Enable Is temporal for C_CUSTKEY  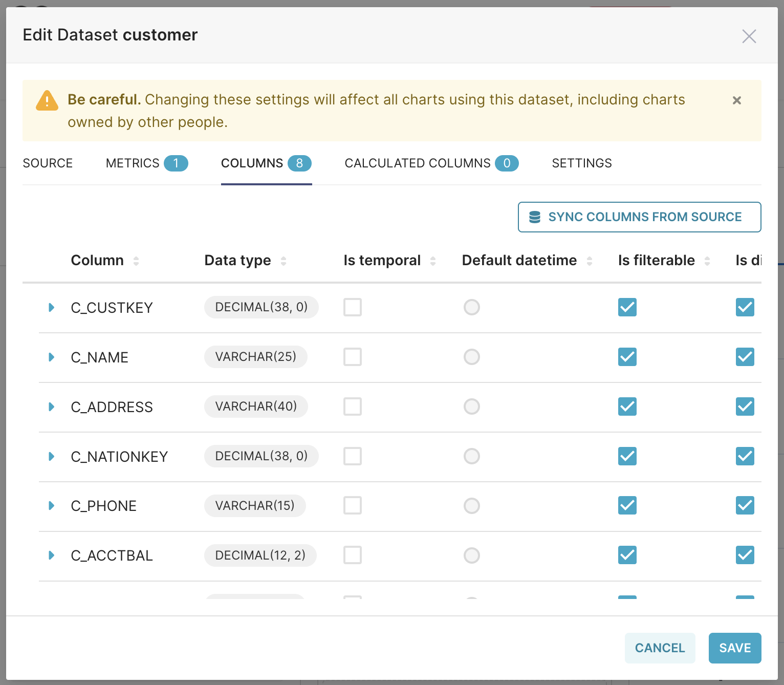pos(353,307)
